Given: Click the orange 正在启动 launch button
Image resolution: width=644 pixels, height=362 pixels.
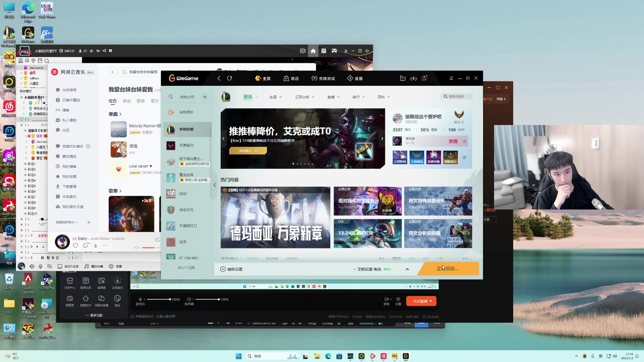Looking at the screenshot, I should pos(448,268).
